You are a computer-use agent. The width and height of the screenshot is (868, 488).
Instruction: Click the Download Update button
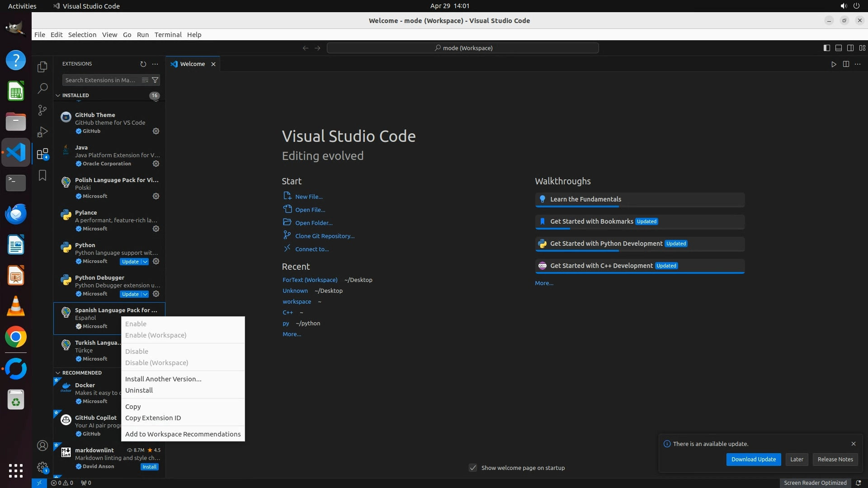tap(753, 459)
